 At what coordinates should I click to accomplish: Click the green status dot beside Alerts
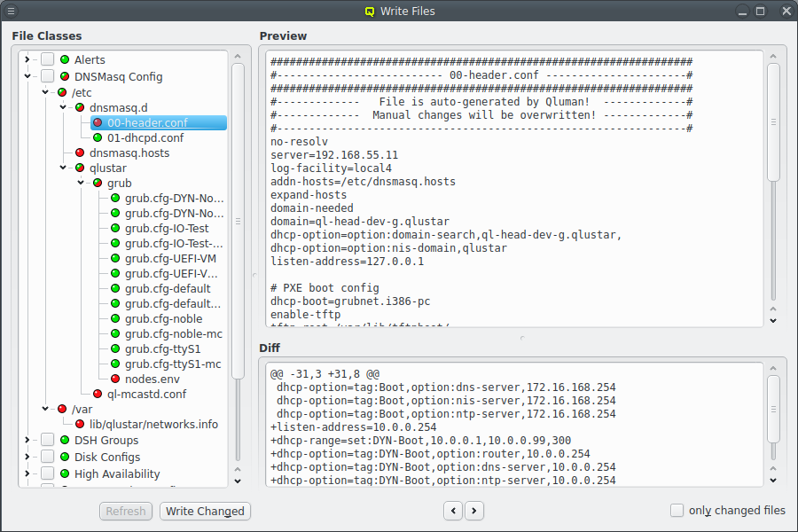click(x=65, y=59)
